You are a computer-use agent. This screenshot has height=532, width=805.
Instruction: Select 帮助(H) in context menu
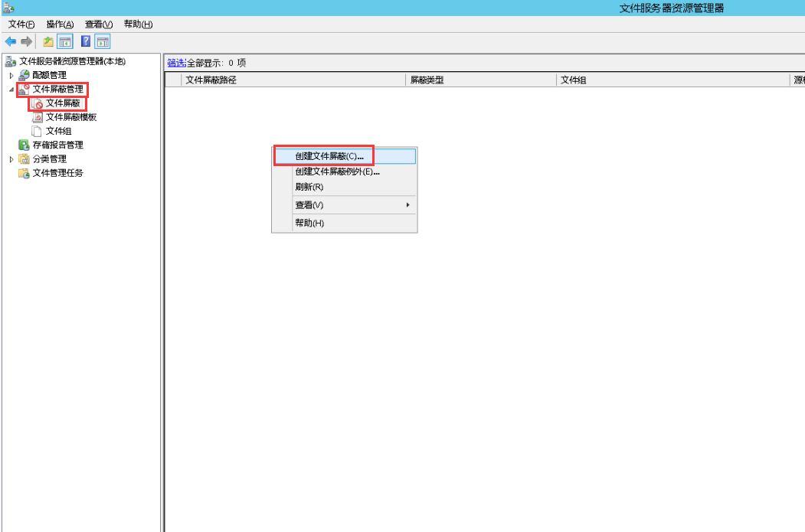point(345,223)
